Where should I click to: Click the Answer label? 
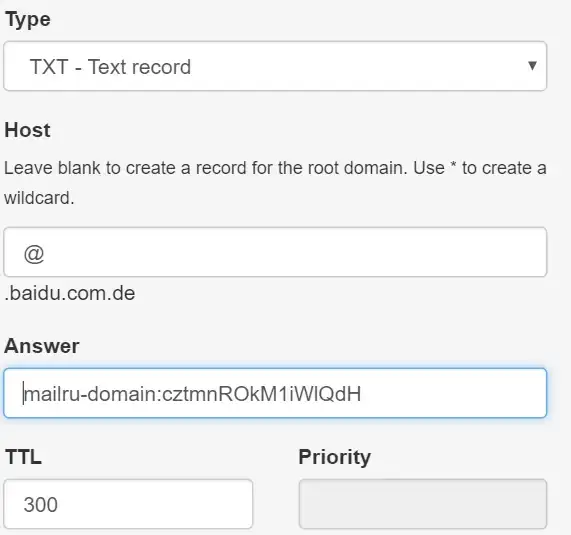click(x=42, y=346)
